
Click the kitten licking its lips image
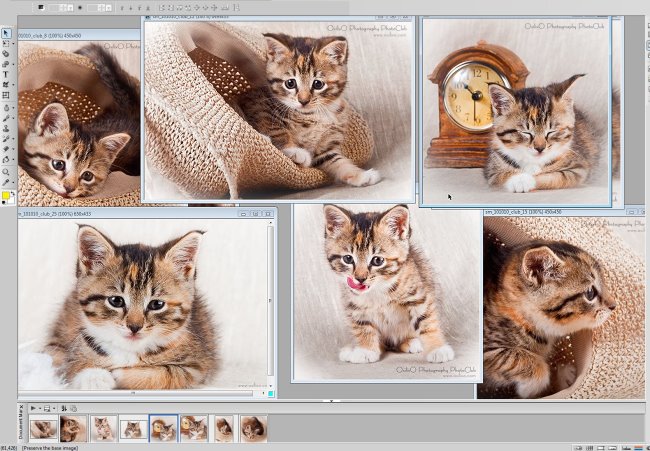(x=387, y=292)
